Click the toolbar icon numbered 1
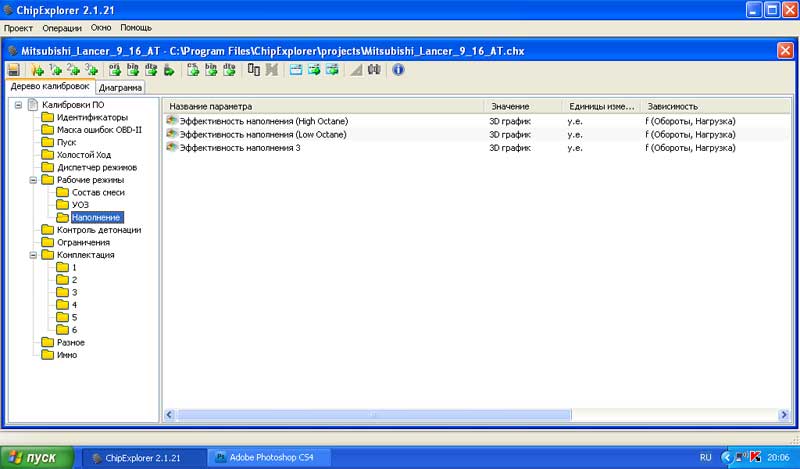This screenshot has height=469, width=800. (x=55, y=70)
